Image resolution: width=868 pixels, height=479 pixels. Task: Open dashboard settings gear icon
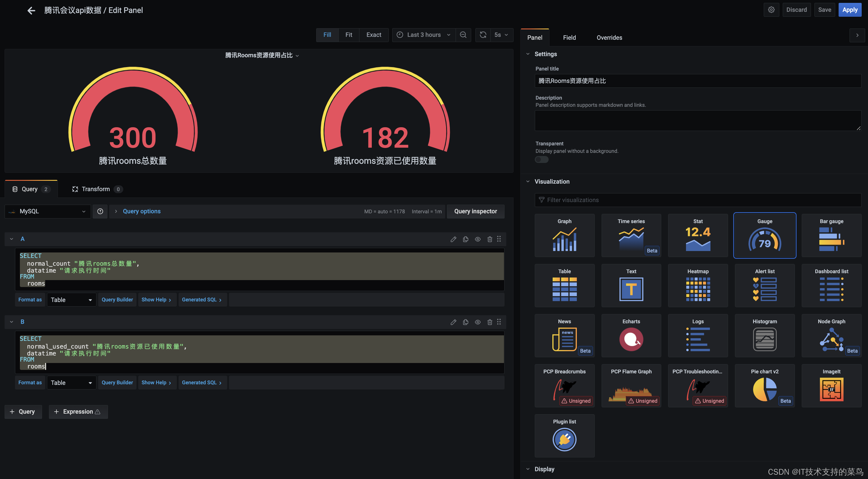click(x=771, y=10)
